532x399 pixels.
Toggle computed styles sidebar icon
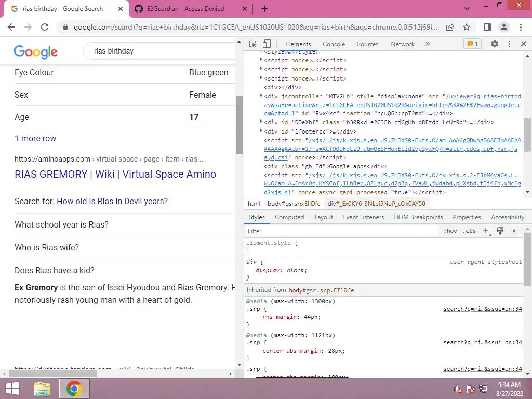(x=514, y=231)
